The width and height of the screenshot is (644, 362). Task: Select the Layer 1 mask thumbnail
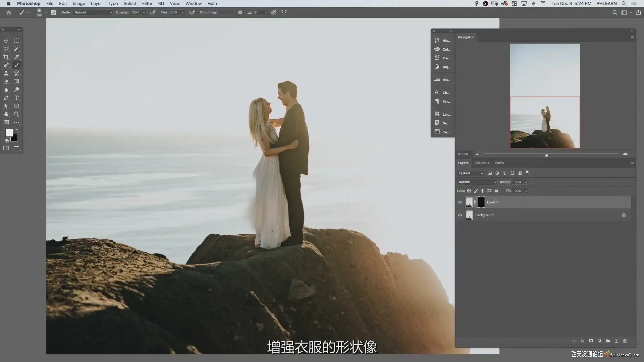click(x=481, y=202)
